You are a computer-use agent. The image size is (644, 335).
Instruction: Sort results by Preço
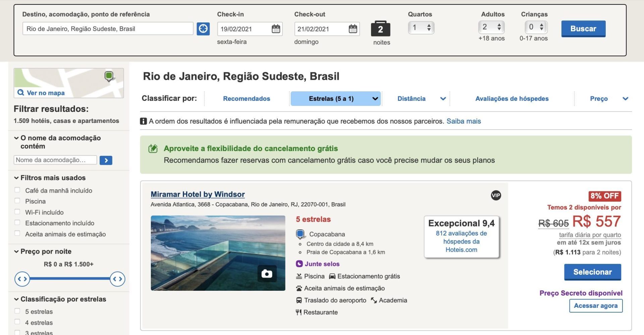click(x=599, y=98)
